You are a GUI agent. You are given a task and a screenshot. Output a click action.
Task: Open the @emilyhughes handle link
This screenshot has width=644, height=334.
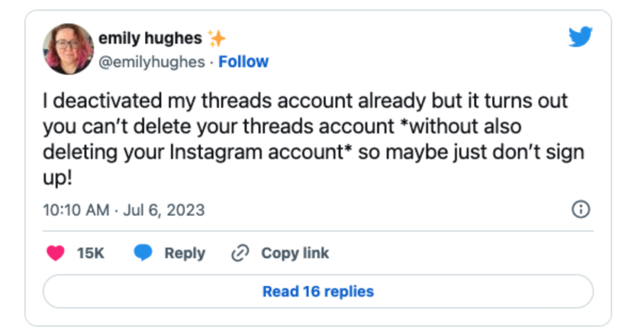[151, 61]
